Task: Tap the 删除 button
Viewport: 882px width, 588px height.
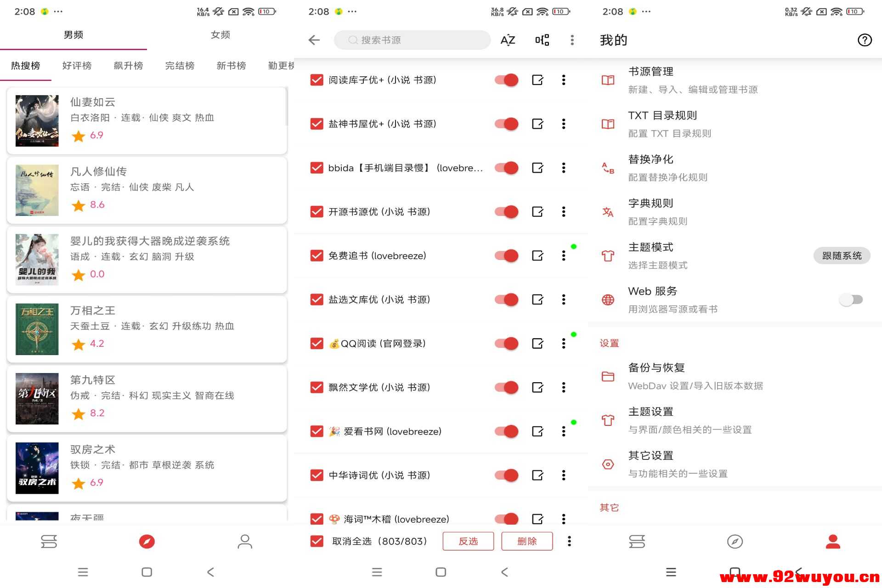Action: click(x=527, y=541)
